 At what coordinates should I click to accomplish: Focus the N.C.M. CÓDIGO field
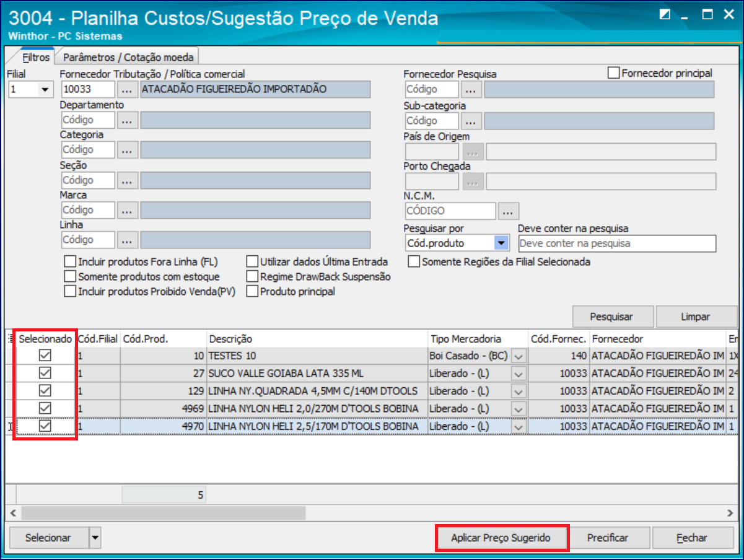tap(450, 211)
